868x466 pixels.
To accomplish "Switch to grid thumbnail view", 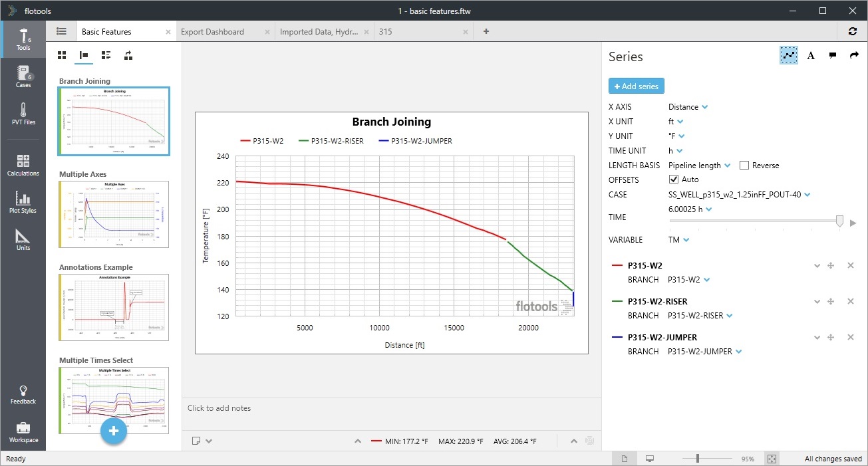I will 62,56.
